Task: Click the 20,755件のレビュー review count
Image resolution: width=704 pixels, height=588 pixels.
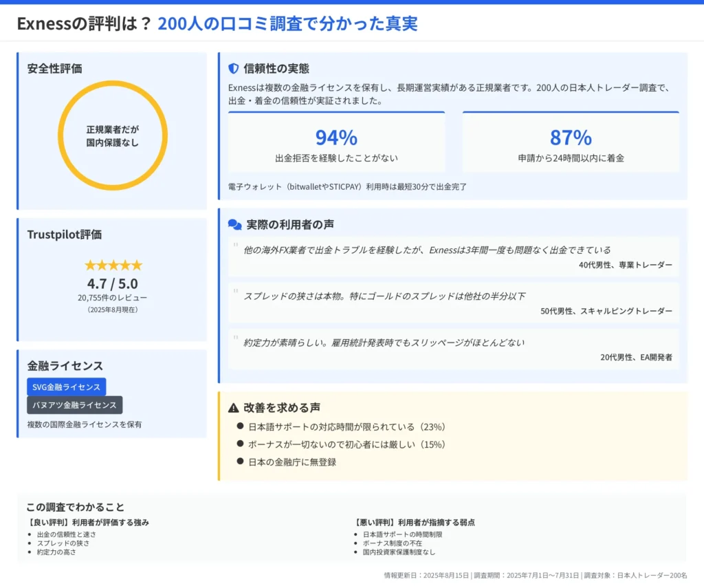Action: pyautogui.click(x=112, y=298)
